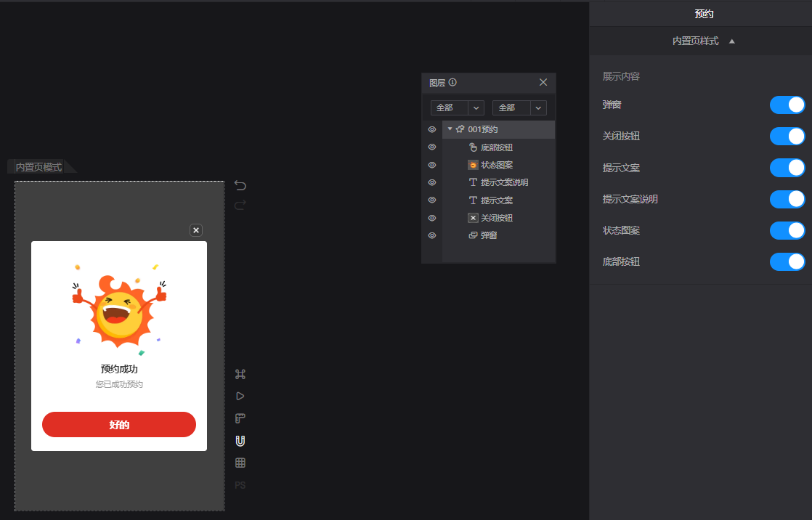Open the first 全部 filter dropdown
This screenshot has width=812, height=520.
[x=458, y=107]
